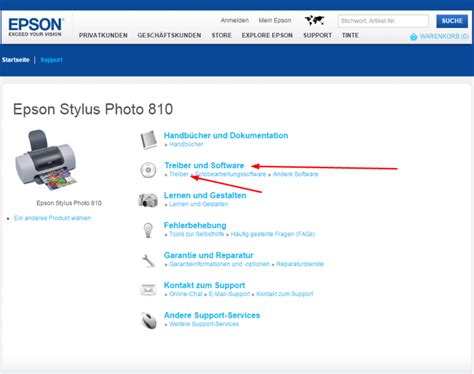Open Fehlerbehebung heading link
Screen dimensions: 474x374
pos(195,225)
